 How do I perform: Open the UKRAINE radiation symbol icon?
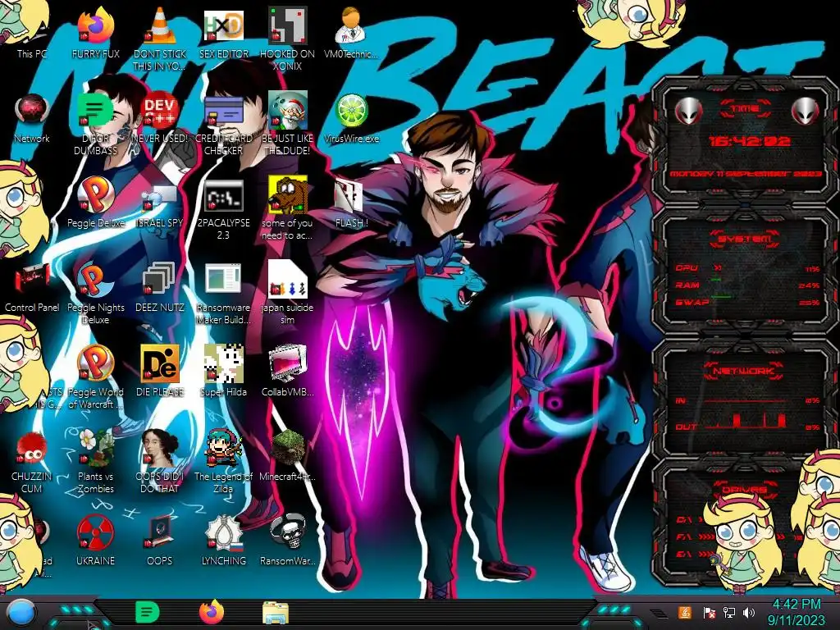click(96, 540)
